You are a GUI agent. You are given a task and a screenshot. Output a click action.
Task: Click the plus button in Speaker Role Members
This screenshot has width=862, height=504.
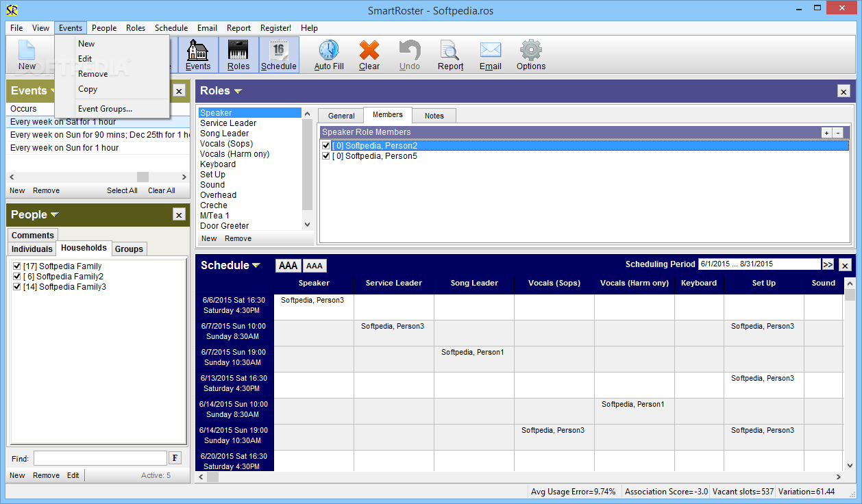826,133
